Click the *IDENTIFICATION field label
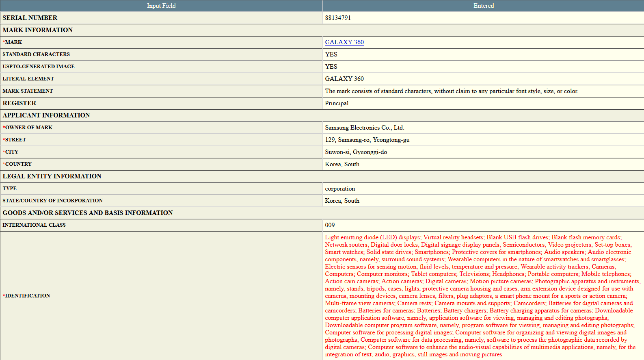 26,296
